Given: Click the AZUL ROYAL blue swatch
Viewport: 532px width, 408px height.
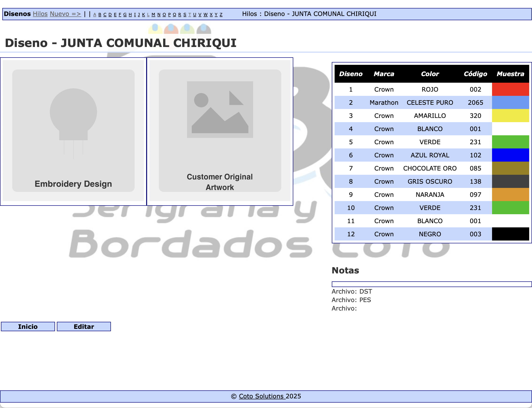Looking at the screenshot, I should coord(510,155).
